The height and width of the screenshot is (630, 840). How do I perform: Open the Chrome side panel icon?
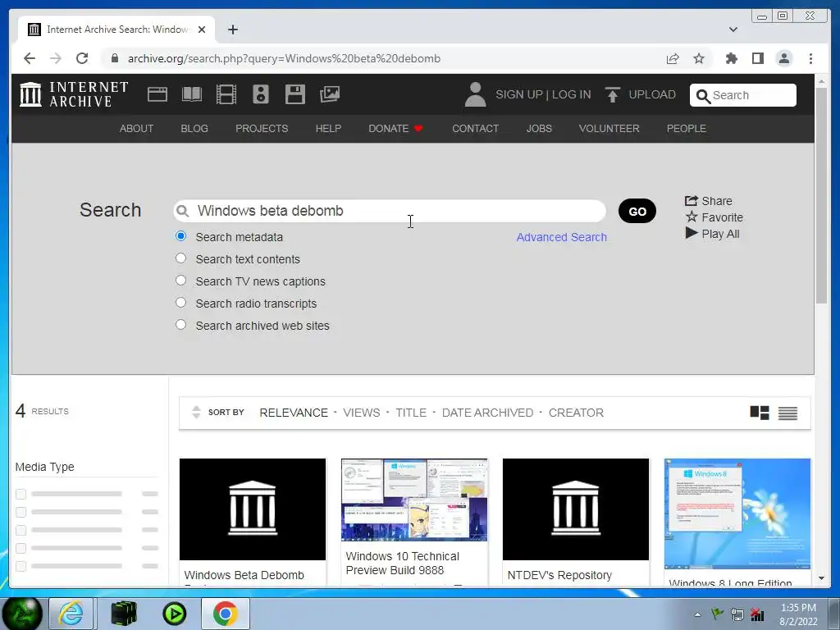tap(757, 58)
